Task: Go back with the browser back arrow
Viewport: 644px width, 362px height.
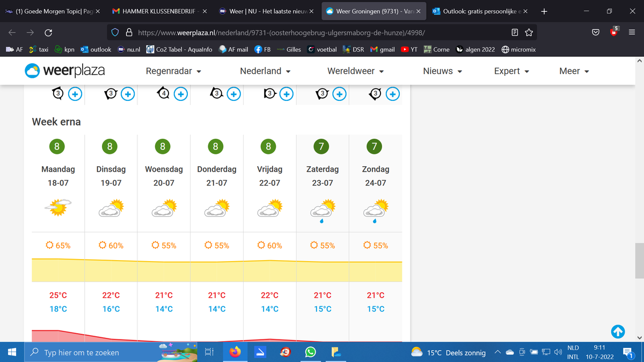Action: pos(12,33)
